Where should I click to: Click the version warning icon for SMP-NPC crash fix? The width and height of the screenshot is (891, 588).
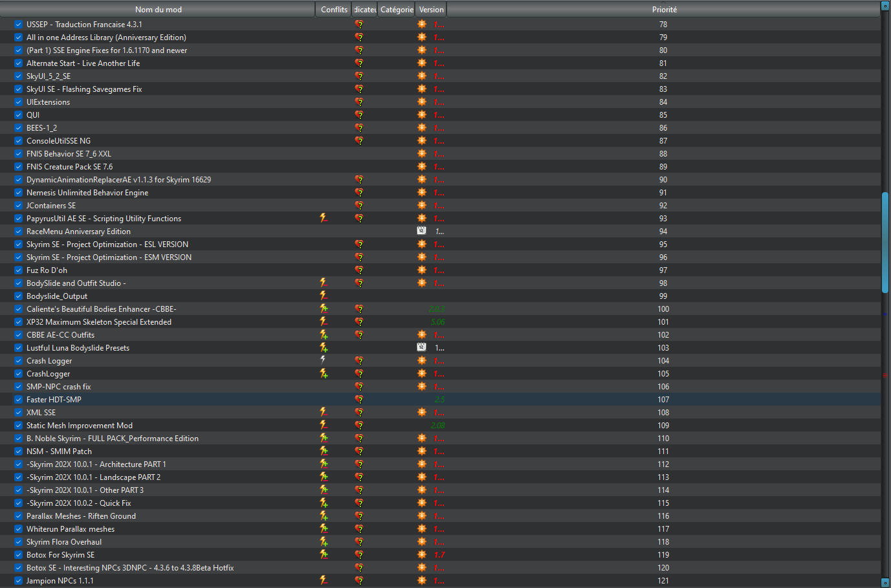(x=422, y=386)
